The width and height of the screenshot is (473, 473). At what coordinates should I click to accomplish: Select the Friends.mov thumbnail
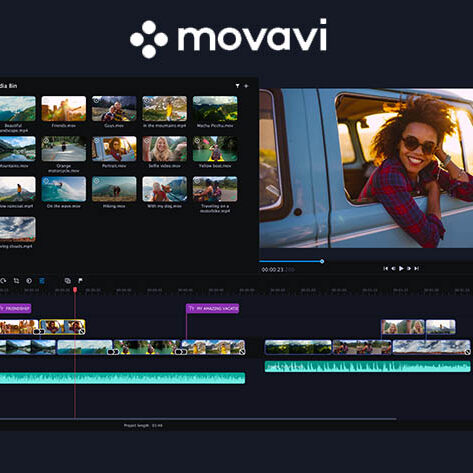click(x=64, y=109)
